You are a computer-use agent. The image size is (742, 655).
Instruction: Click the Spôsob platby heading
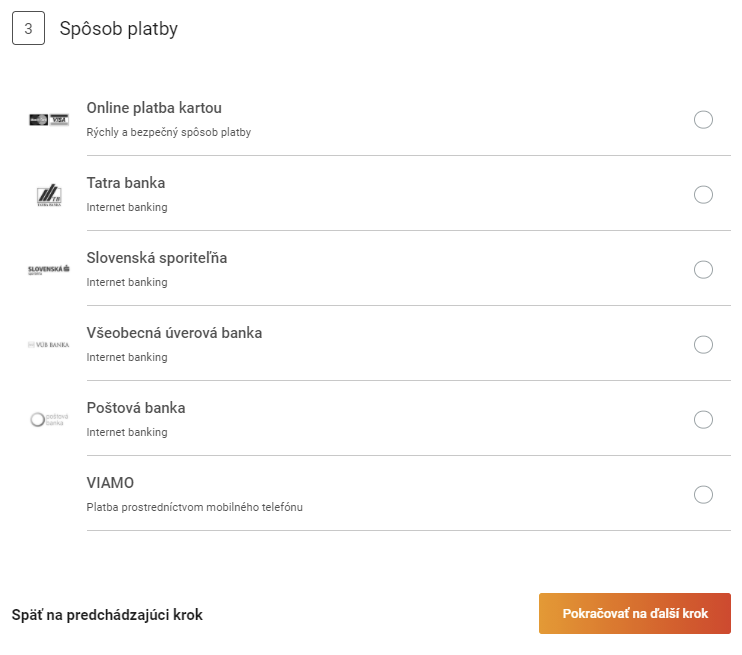pyautogui.click(x=119, y=29)
